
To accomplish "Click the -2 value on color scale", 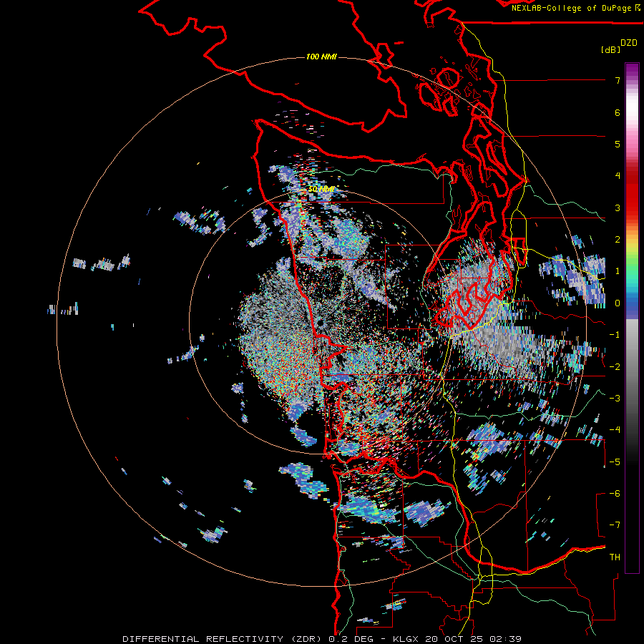I will (x=615, y=366).
